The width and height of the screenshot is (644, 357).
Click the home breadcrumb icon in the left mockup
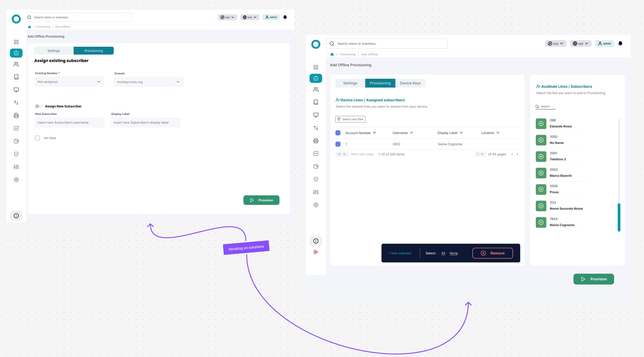click(30, 27)
